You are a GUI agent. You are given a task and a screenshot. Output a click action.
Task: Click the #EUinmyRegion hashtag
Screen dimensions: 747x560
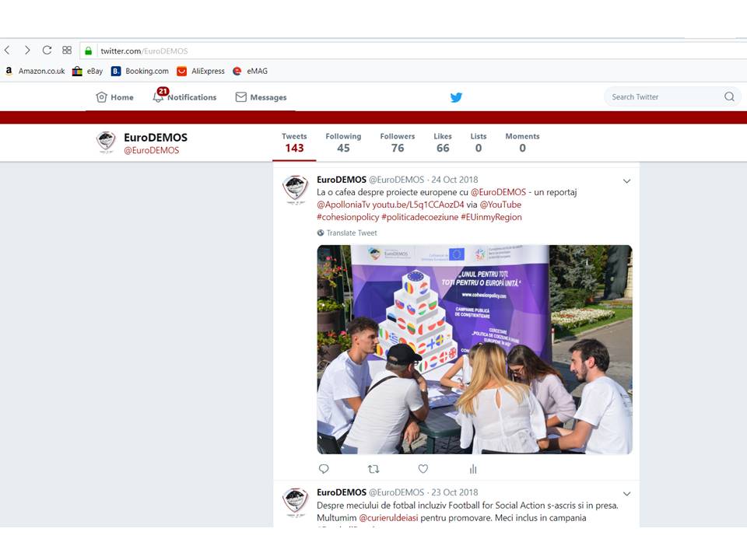click(491, 217)
